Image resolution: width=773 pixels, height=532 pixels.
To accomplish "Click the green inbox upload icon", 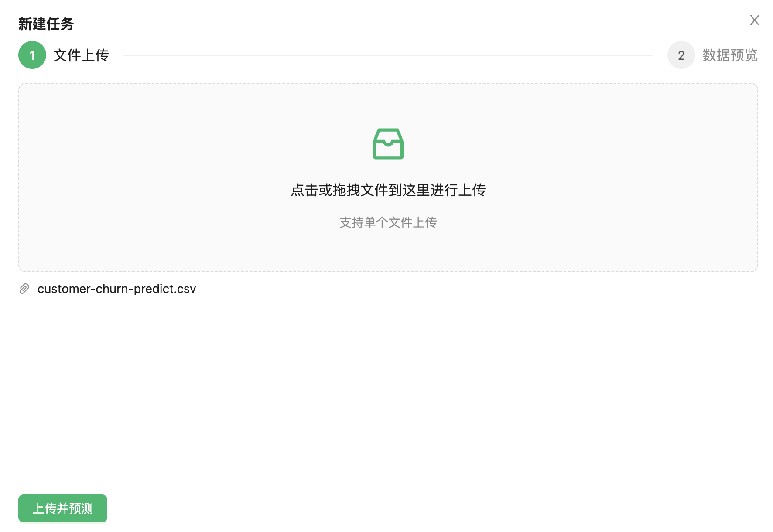I will pyautogui.click(x=388, y=144).
